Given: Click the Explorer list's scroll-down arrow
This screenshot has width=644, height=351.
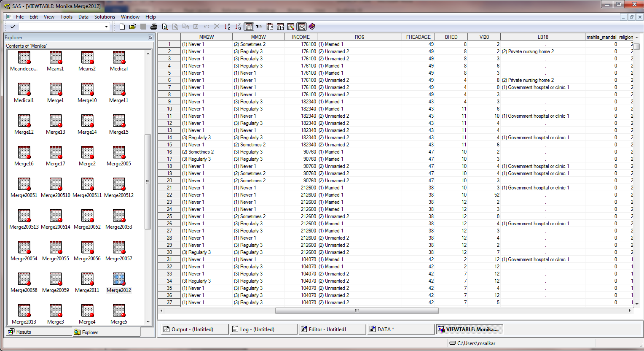Looking at the screenshot, I should click(x=148, y=322).
